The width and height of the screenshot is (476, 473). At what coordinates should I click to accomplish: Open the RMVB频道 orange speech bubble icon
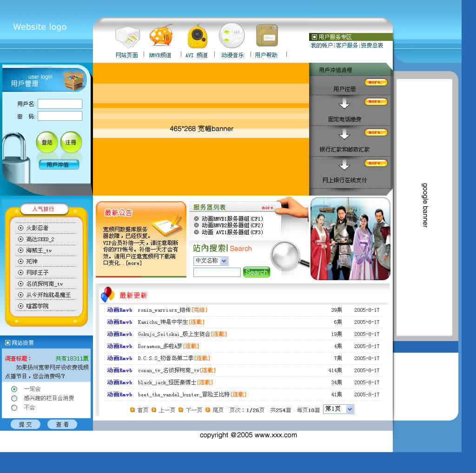point(161,35)
